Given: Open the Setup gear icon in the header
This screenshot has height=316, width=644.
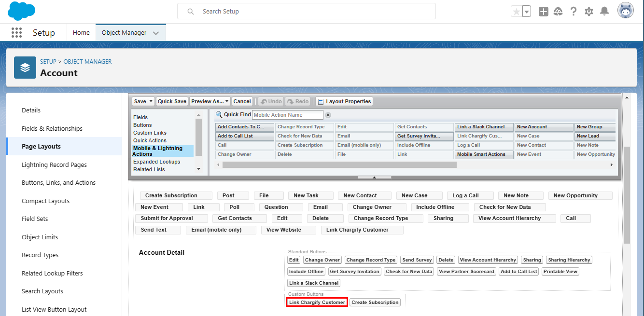Looking at the screenshot, I should [x=588, y=11].
